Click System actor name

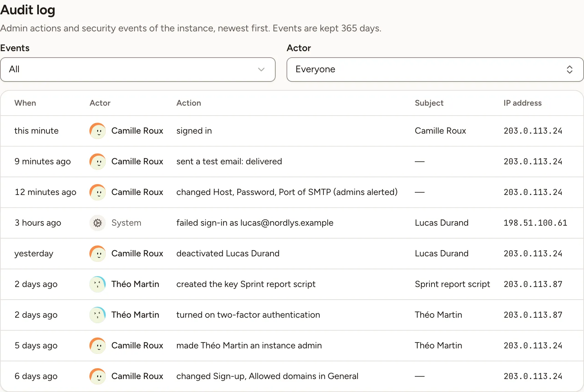point(126,223)
